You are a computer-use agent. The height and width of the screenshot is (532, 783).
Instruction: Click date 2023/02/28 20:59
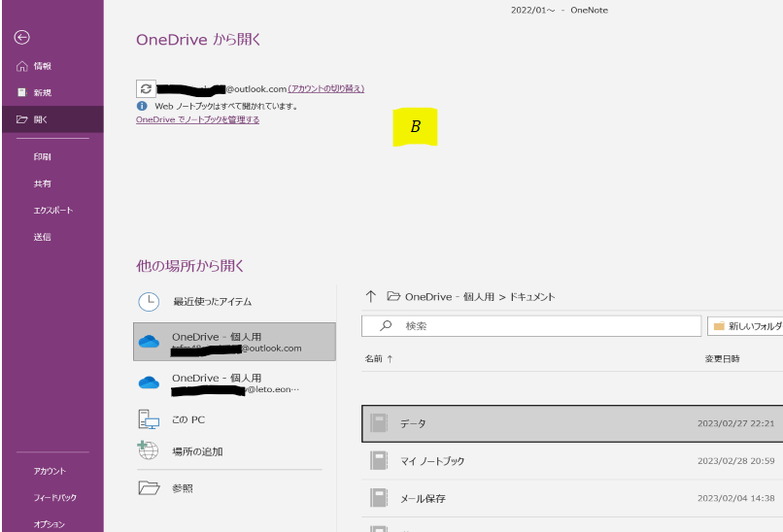pos(736,461)
